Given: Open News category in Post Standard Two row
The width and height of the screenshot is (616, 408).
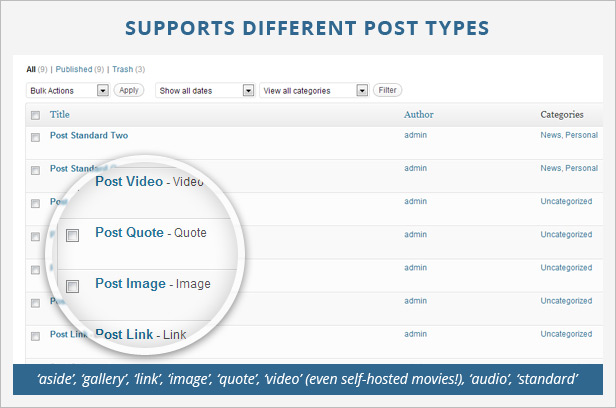Looking at the screenshot, I should point(551,135).
